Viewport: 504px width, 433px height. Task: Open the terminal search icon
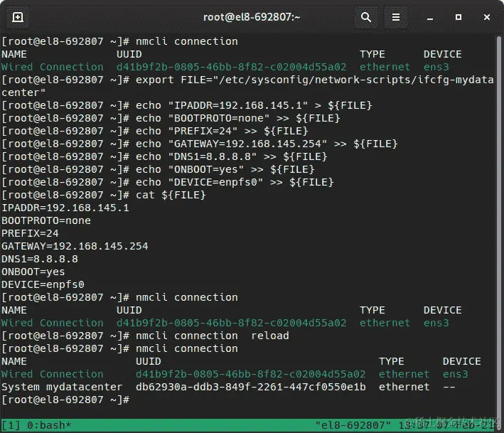[x=366, y=17]
